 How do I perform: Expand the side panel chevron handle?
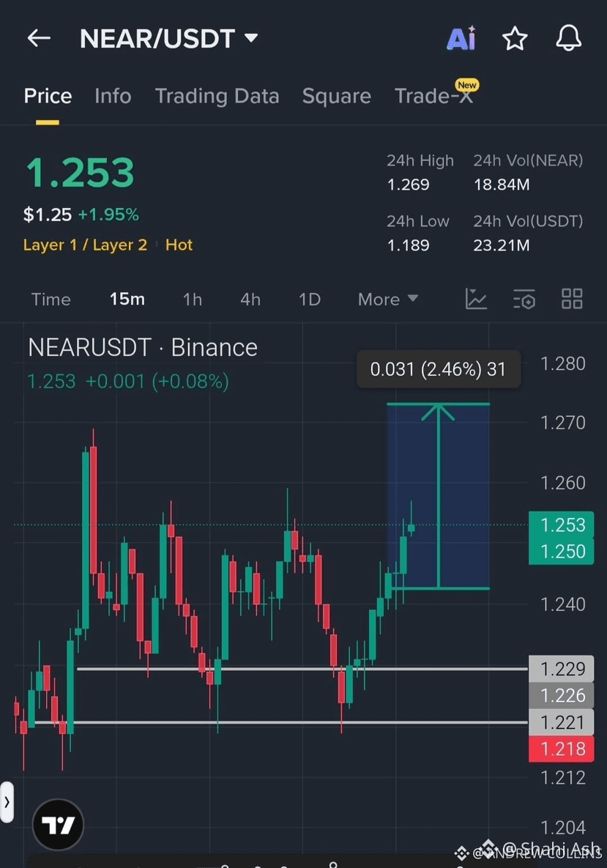tap(7, 801)
